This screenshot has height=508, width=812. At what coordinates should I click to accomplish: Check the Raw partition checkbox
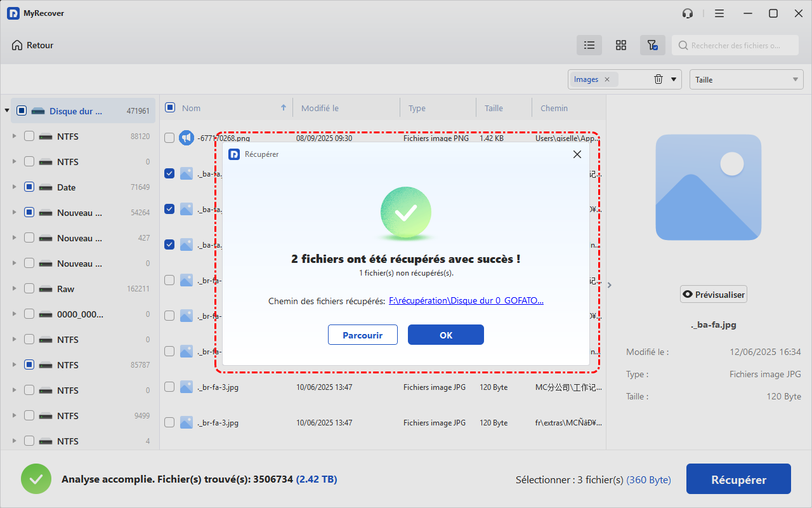(29, 289)
